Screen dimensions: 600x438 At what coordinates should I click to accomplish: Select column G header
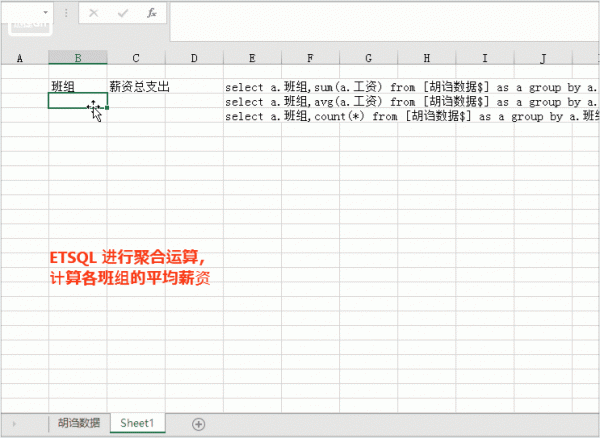(368, 58)
